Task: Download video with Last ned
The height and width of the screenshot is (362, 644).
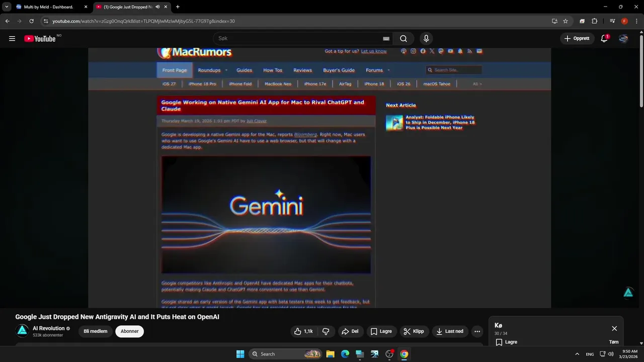Action: [450, 331]
